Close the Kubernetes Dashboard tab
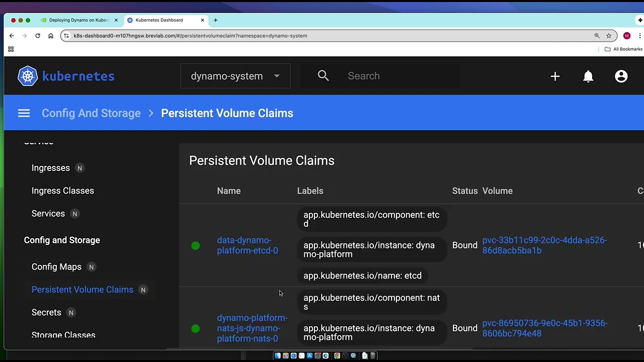644x362 pixels. [203, 20]
